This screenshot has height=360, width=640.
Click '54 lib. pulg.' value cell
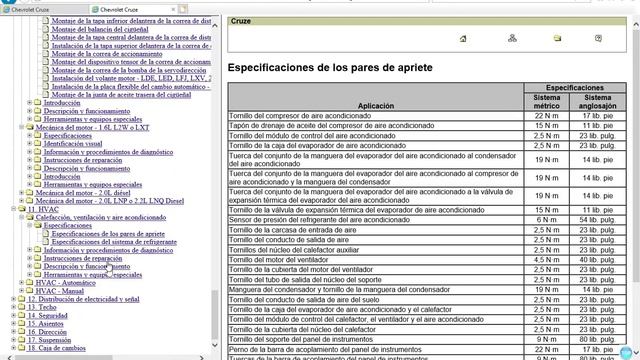click(x=598, y=220)
